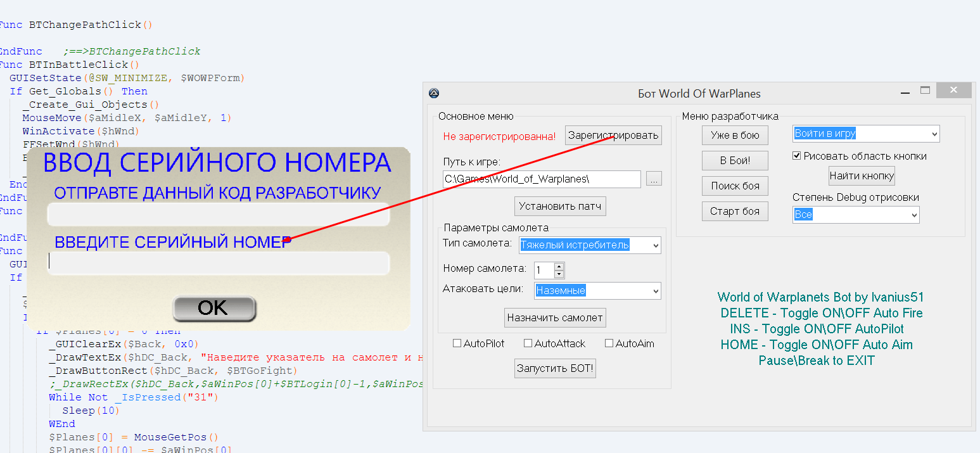The width and height of the screenshot is (980, 453).
Task: Click the browse '...' button next to game path
Action: [x=654, y=179]
